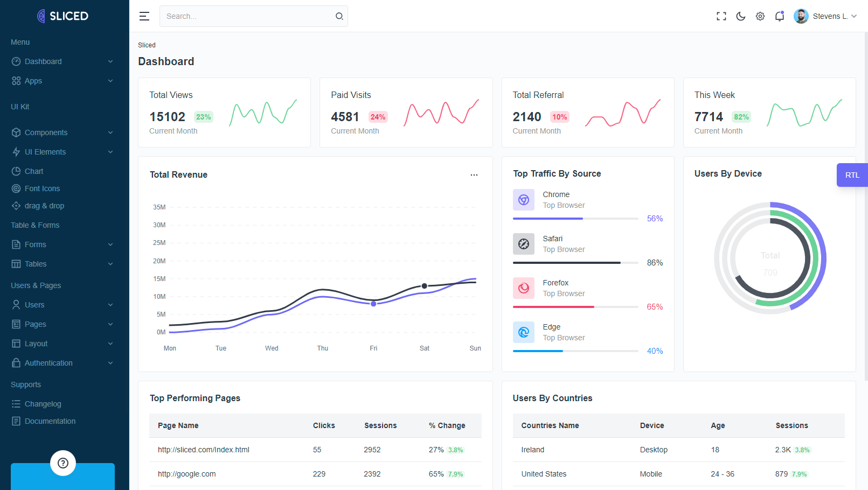This screenshot has height=490, width=868.
Task: Click the Edge browser icon
Action: click(x=523, y=332)
